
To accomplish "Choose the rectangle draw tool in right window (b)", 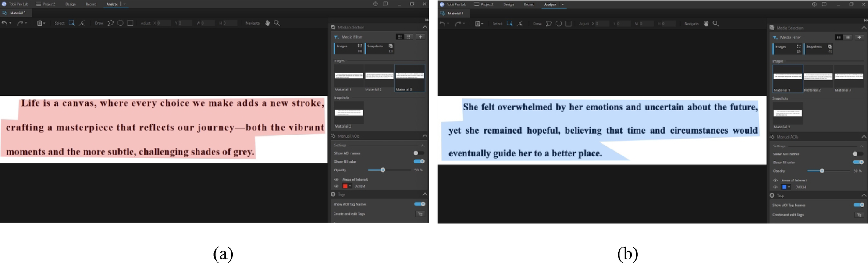I will pos(569,24).
